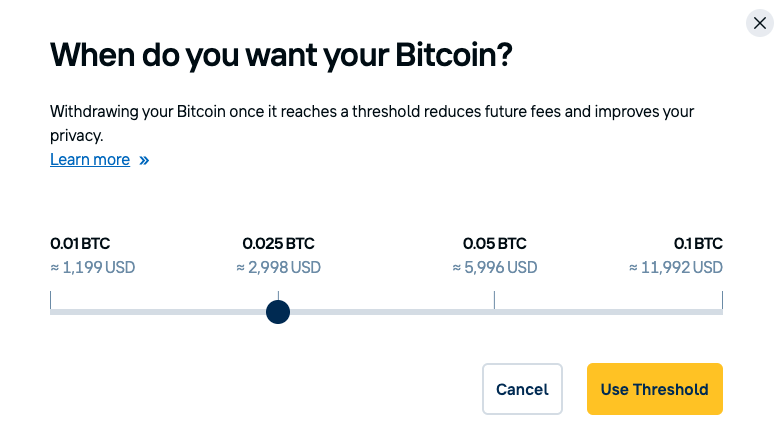The image size is (784, 447).
Task: Select the 0.025 BTC threshold label
Action: (x=278, y=243)
